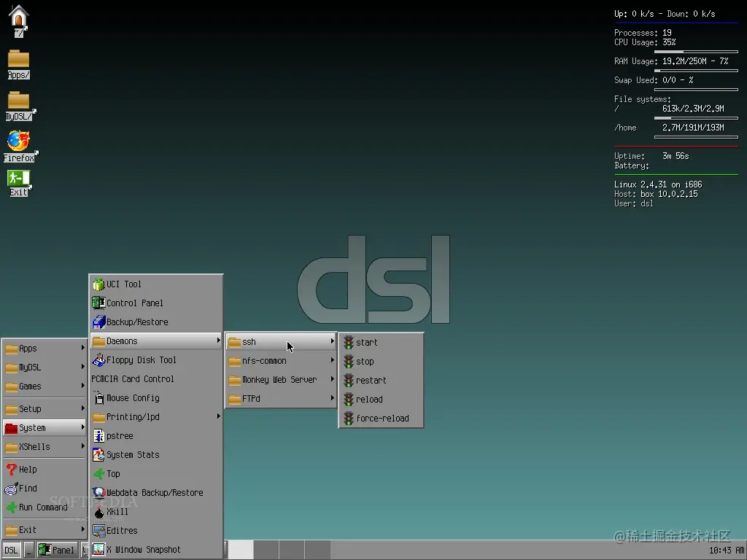Choose reload for ssh daemon
Image resolution: width=747 pixels, height=560 pixels.
[x=381, y=400]
